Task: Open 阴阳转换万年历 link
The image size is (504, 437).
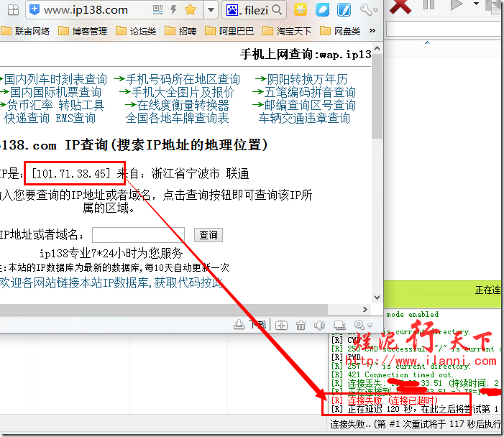Action: (x=307, y=79)
